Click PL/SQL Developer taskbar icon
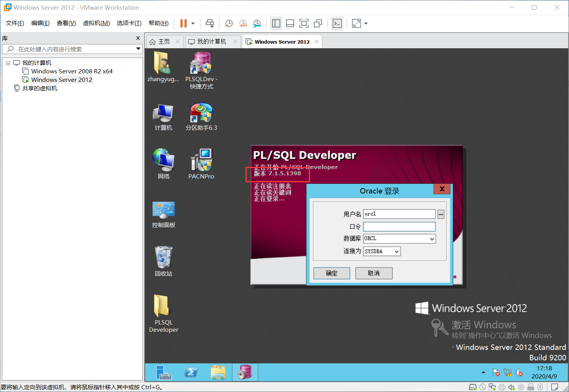 [x=245, y=373]
